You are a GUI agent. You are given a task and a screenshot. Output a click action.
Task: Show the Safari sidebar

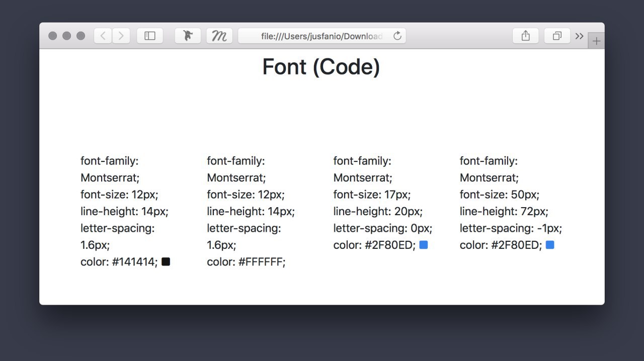click(150, 36)
